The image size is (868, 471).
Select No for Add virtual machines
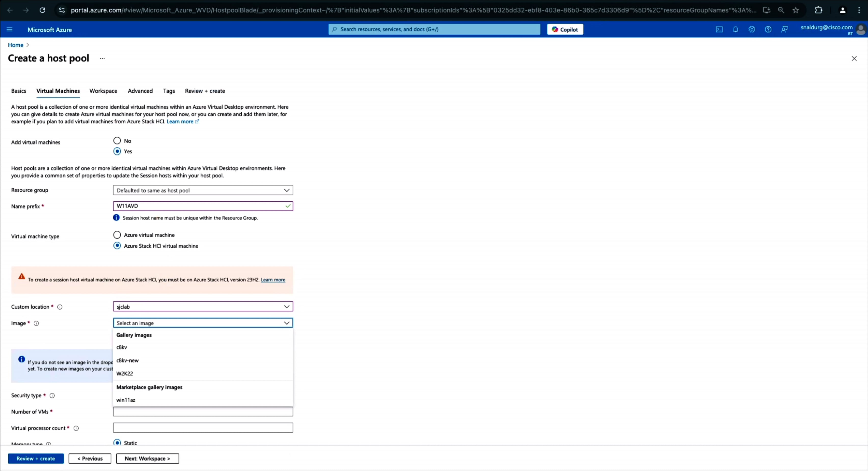pyautogui.click(x=117, y=140)
